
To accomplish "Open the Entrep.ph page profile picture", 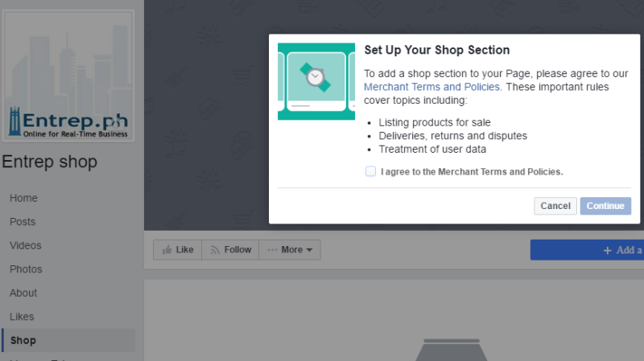I will 68,76.
